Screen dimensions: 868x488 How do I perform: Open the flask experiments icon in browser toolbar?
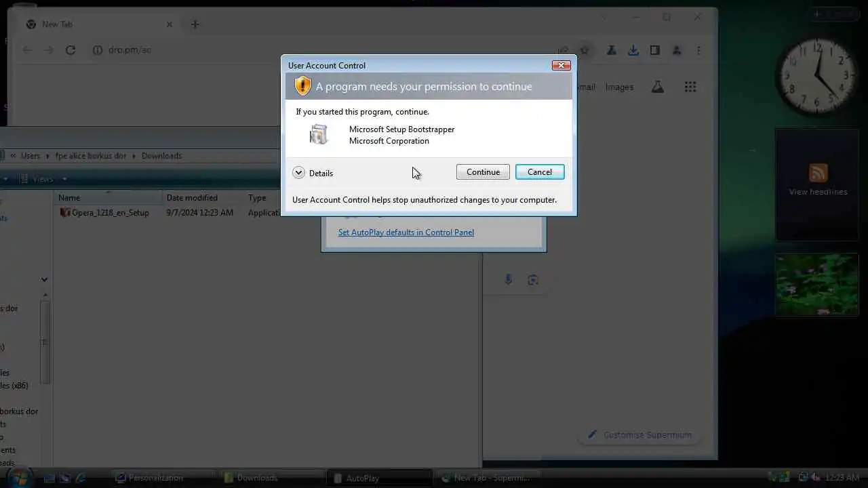(612, 50)
